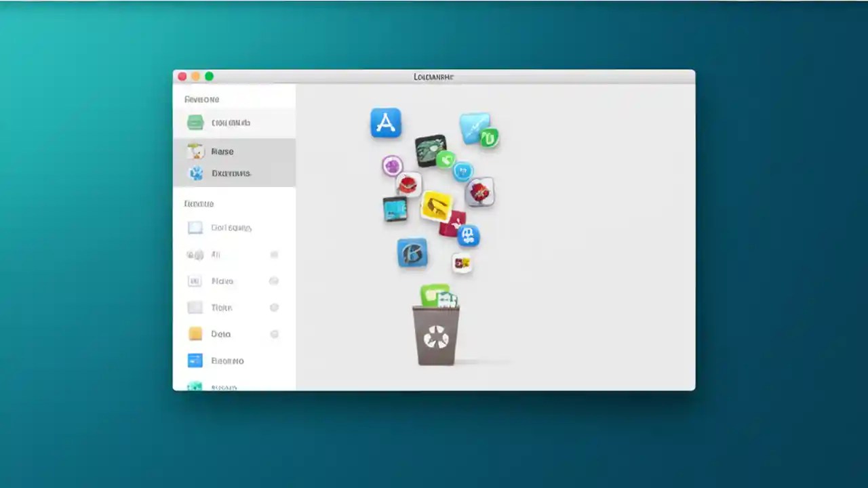Toggle the switch next to the 'Deta' entry
This screenshot has width=868, height=488.
274,333
